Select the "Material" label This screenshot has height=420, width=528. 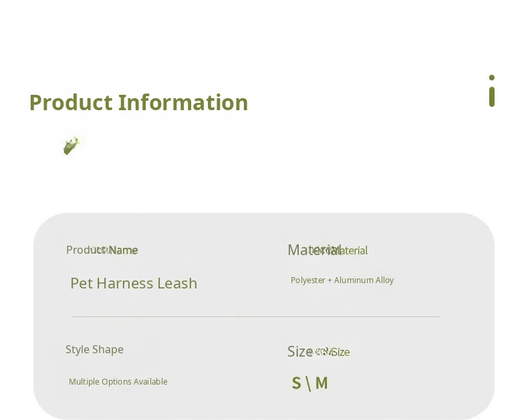pos(314,250)
